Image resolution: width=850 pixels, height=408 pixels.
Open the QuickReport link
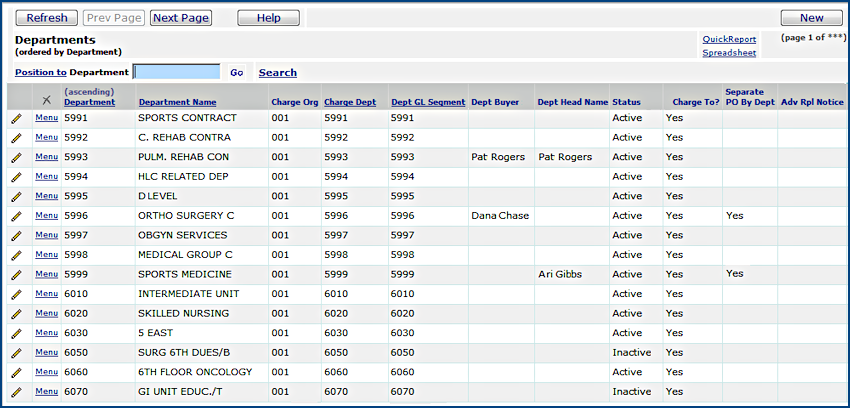coord(729,40)
